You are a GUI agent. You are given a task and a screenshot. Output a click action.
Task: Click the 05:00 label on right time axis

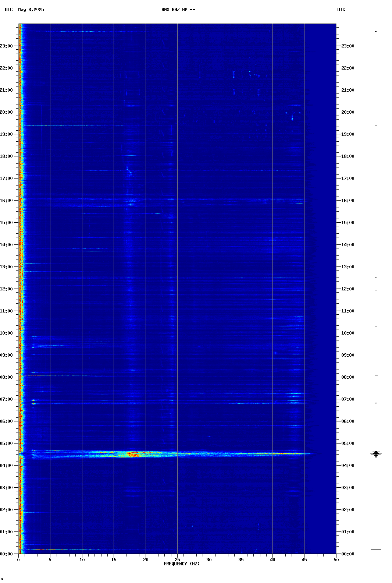(x=348, y=444)
